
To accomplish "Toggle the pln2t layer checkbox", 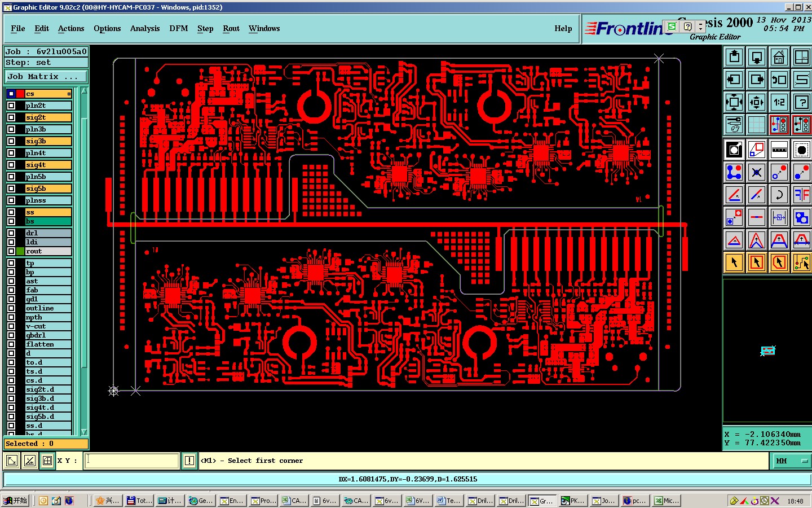I will tap(11, 106).
